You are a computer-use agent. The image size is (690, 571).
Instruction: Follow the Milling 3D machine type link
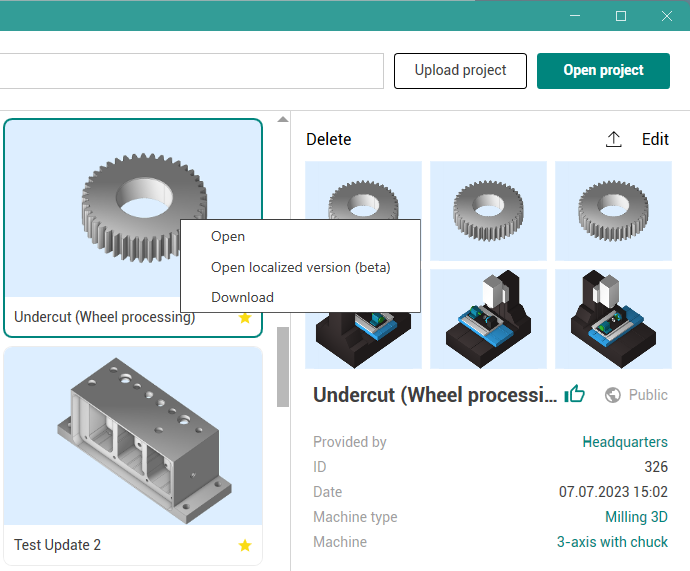click(636, 517)
